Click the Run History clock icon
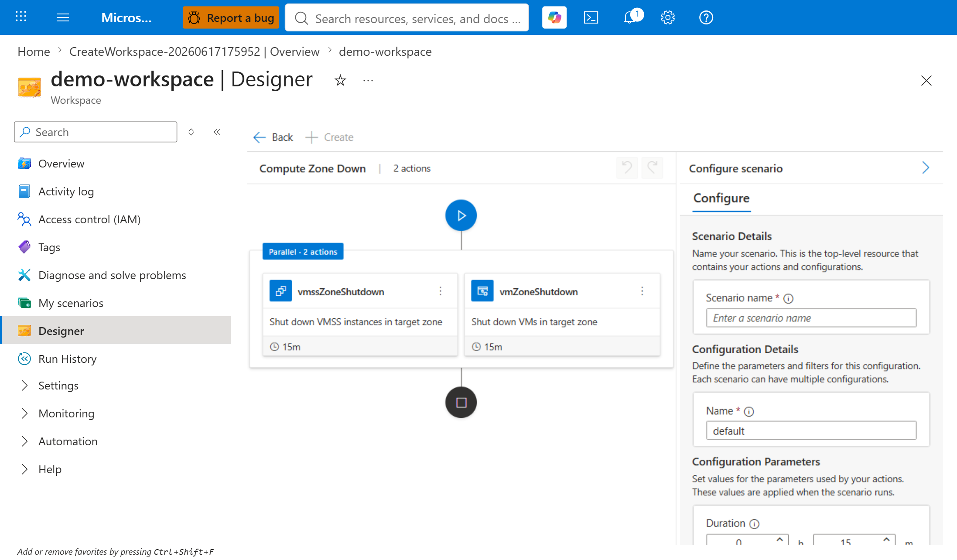The height and width of the screenshot is (560, 957). (24, 359)
